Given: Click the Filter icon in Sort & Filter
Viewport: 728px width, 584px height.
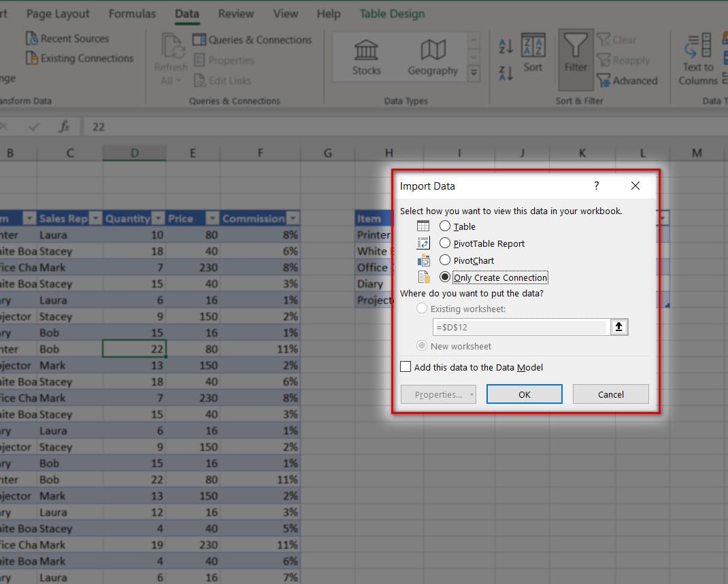Looking at the screenshot, I should pyautogui.click(x=575, y=58).
